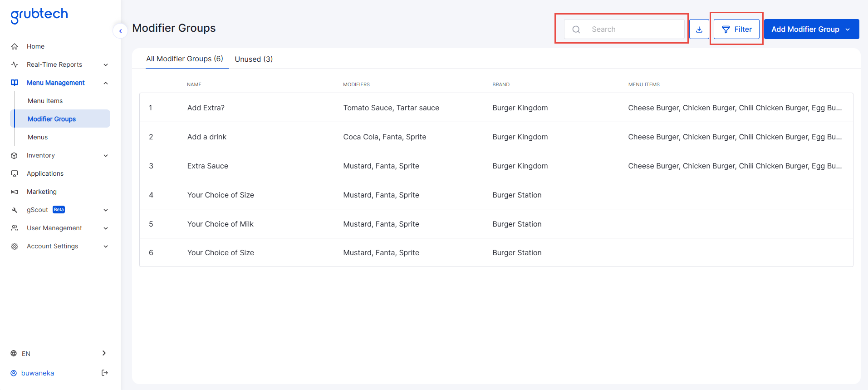Click Coca Cola, Fanta, Sprite modifiers cell
868x390 pixels.
coord(385,137)
